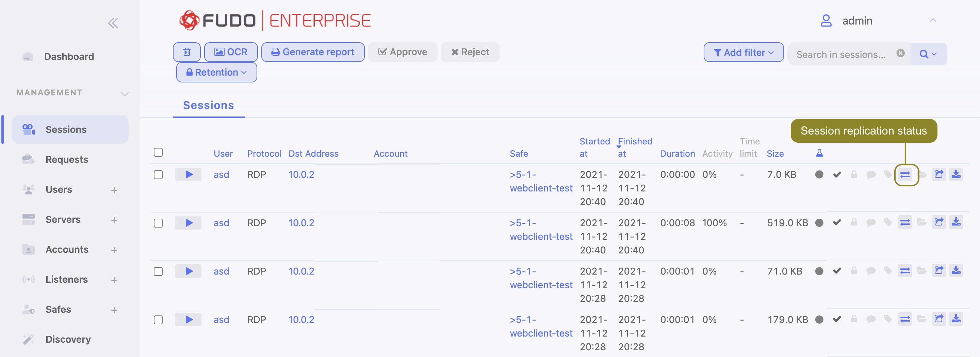
Task: Open Listeners in the sidebar
Action: pos(66,279)
